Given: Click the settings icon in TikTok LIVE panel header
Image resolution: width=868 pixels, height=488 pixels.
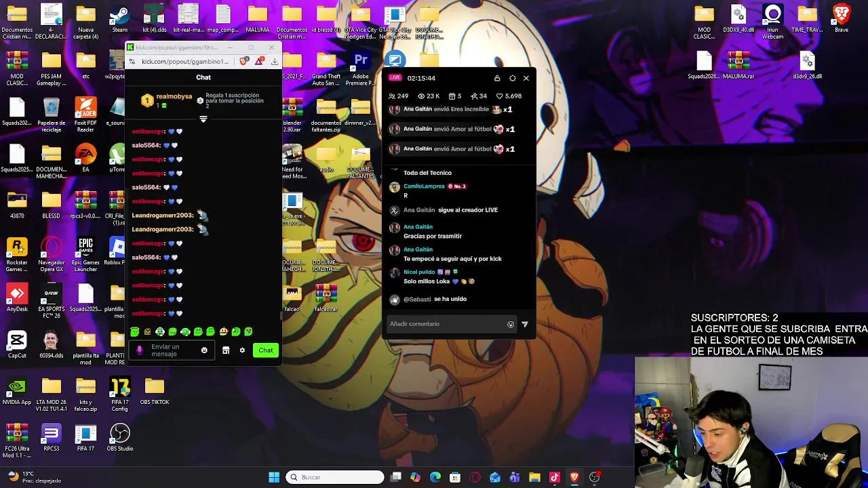Looking at the screenshot, I should [x=512, y=78].
